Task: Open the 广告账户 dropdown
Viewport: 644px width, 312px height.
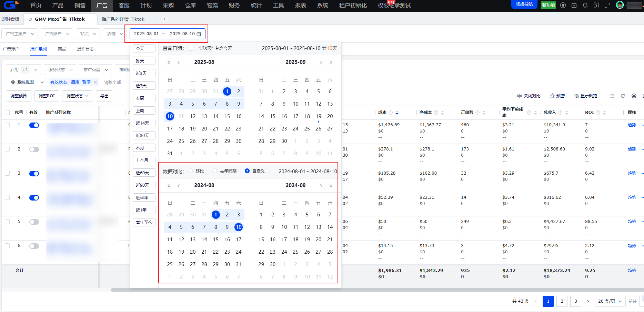Action: coord(57,34)
